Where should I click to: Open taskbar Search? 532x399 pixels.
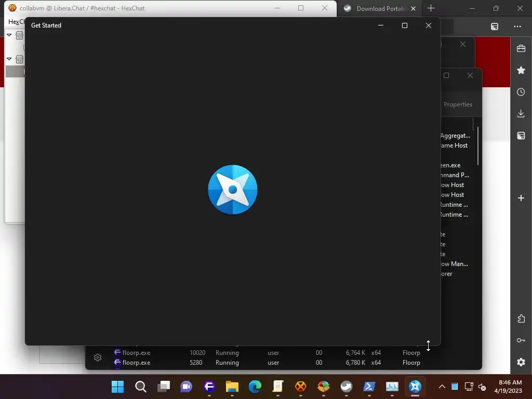(140, 387)
